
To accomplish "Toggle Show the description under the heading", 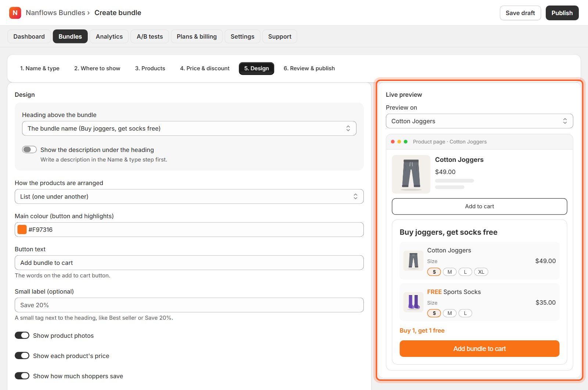I will click(x=29, y=149).
